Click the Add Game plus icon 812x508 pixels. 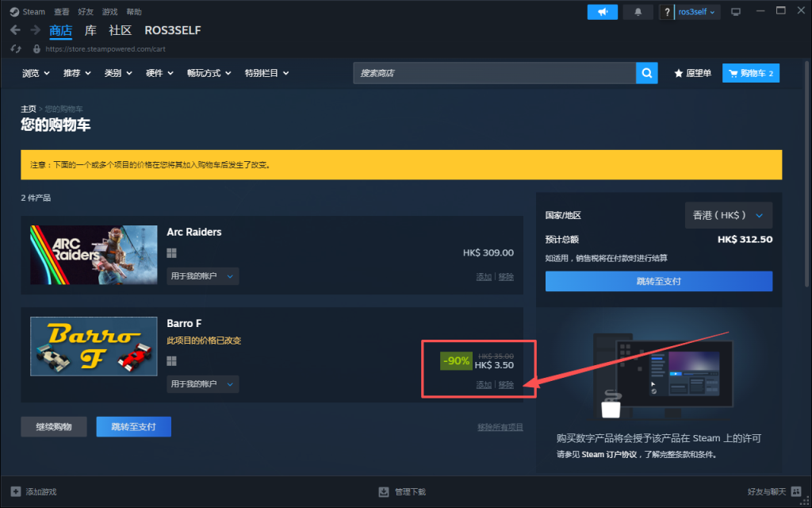click(x=16, y=491)
